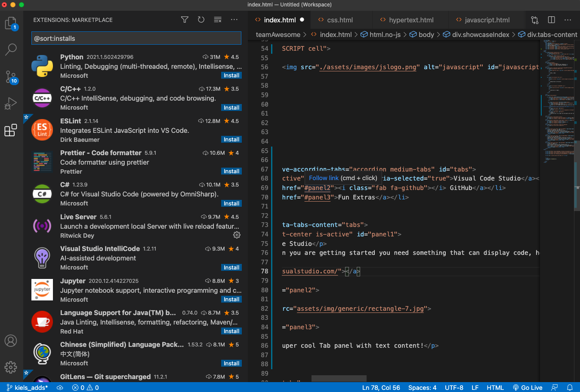580x392 pixels.
Task: Expand the html.no-js breadcrumb
Action: pos(380,34)
